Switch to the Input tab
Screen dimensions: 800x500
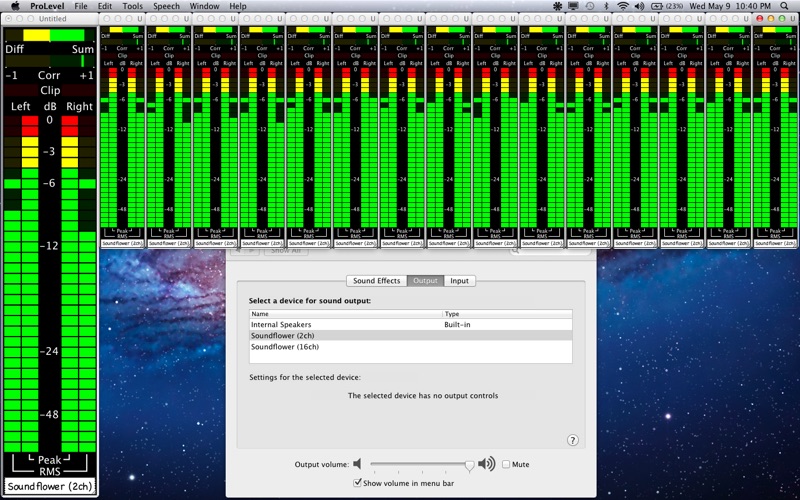click(459, 281)
